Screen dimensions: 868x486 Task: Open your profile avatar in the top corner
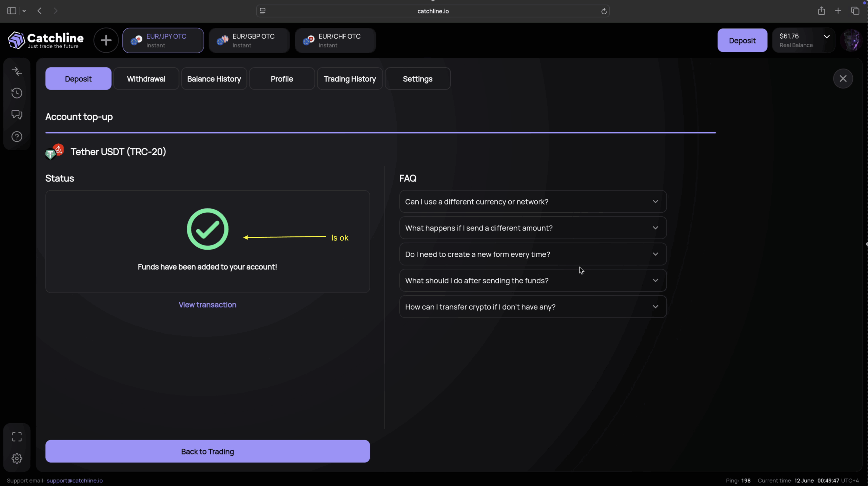[852, 40]
